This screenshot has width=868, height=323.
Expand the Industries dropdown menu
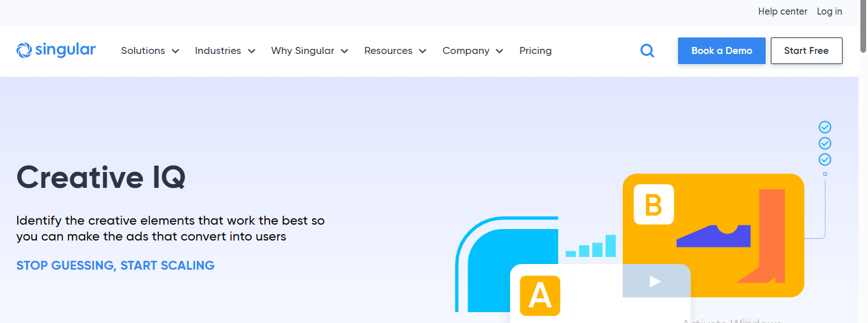225,51
